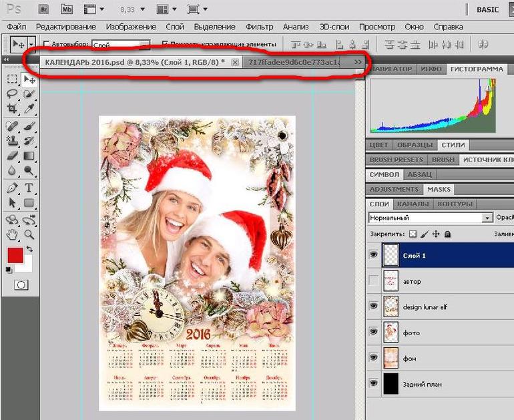Show the автор layer
Viewport: 514px width, 420px height.
point(373,281)
